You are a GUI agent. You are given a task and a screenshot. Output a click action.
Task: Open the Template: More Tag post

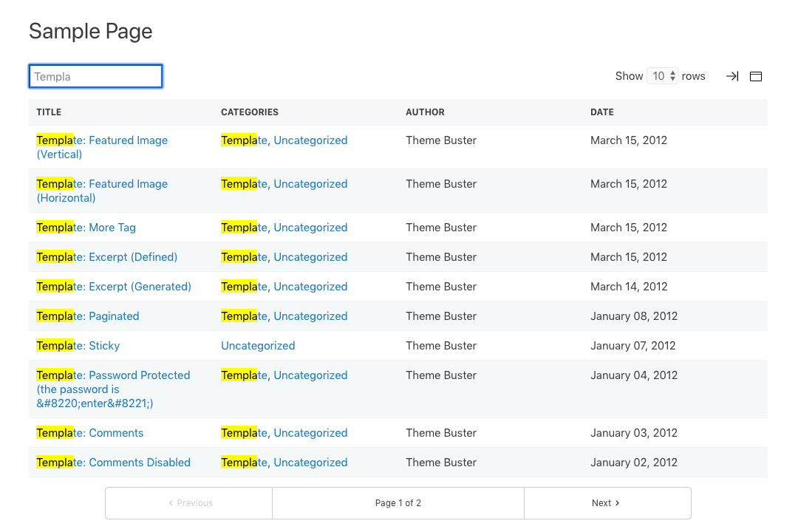[x=86, y=228]
